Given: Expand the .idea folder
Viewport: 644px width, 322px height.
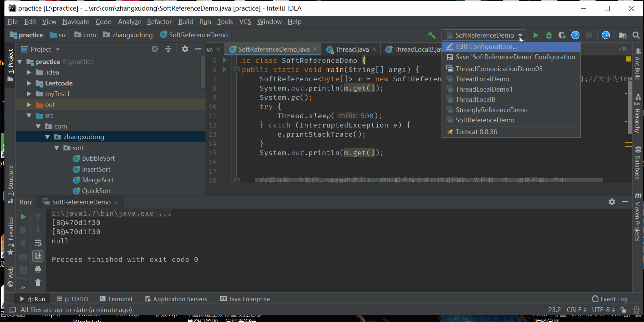Looking at the screenshot, I should point(29,72).
